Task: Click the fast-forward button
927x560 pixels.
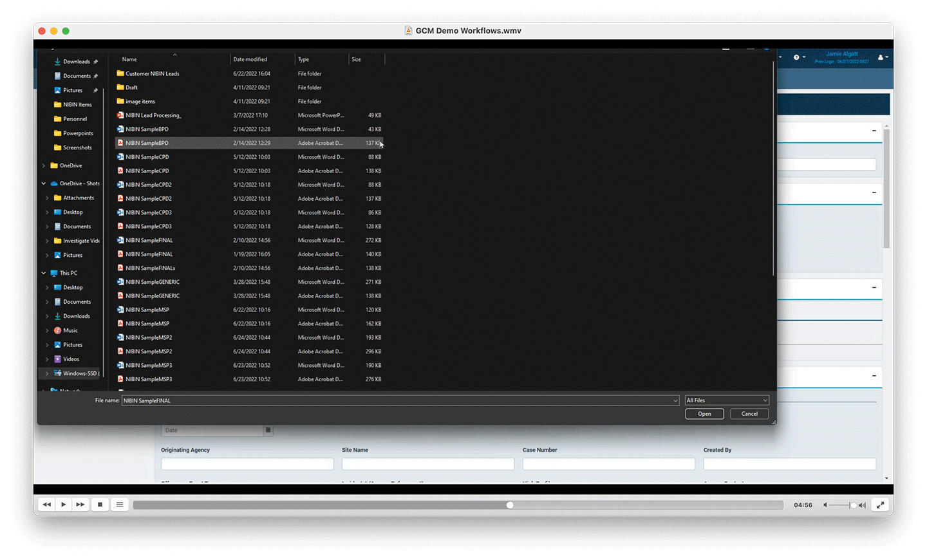Action: point(80,505)
